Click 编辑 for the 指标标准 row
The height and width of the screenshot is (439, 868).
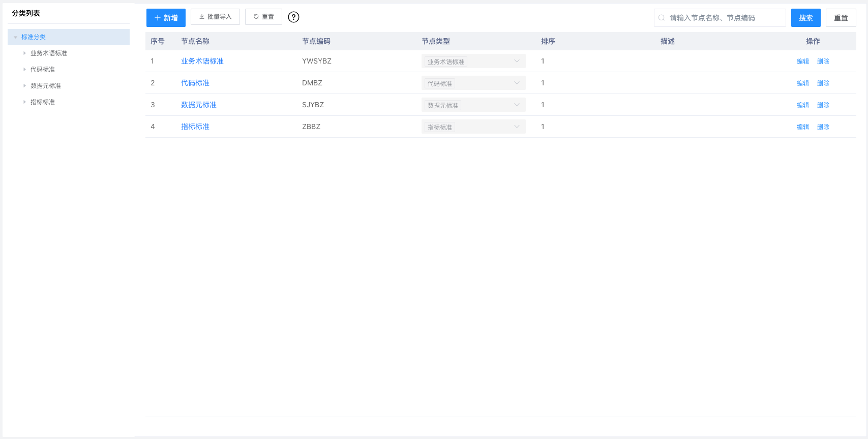802,127
